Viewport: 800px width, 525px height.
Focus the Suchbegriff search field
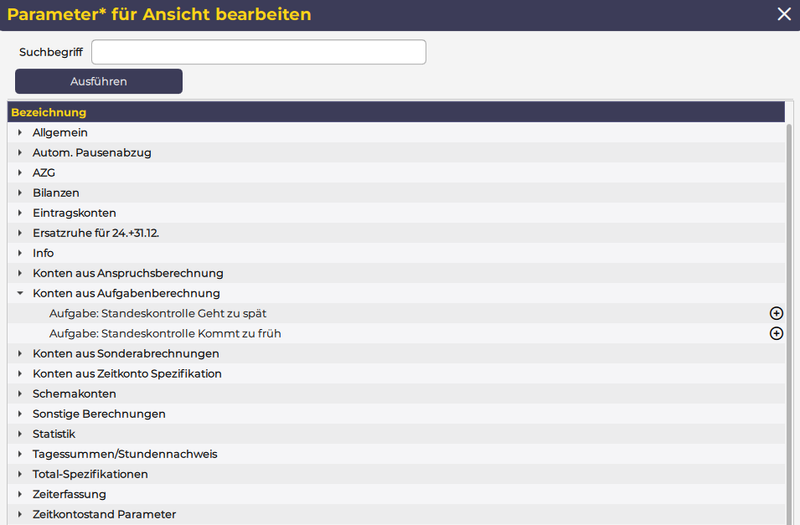coord(258,52)
